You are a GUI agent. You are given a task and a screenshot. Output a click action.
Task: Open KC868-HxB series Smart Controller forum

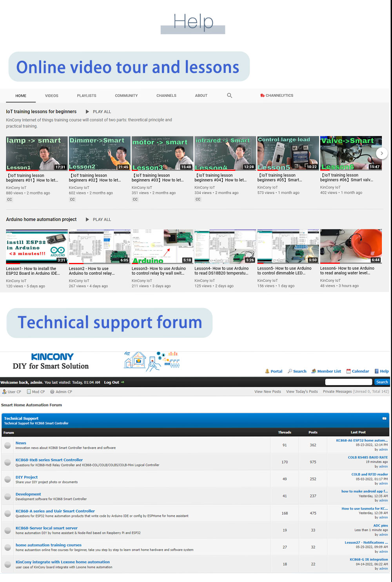[49, 460]
